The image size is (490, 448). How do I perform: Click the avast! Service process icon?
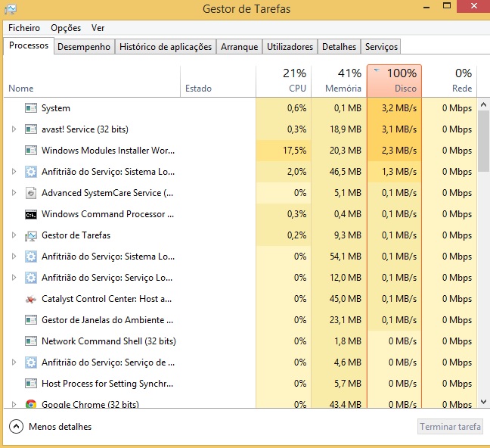(31, 129)
